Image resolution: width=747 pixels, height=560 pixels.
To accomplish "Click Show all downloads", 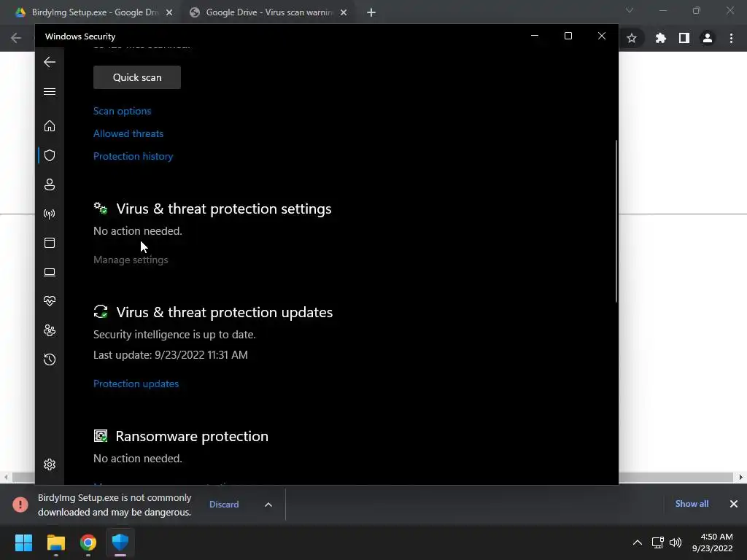I will 692,504.
